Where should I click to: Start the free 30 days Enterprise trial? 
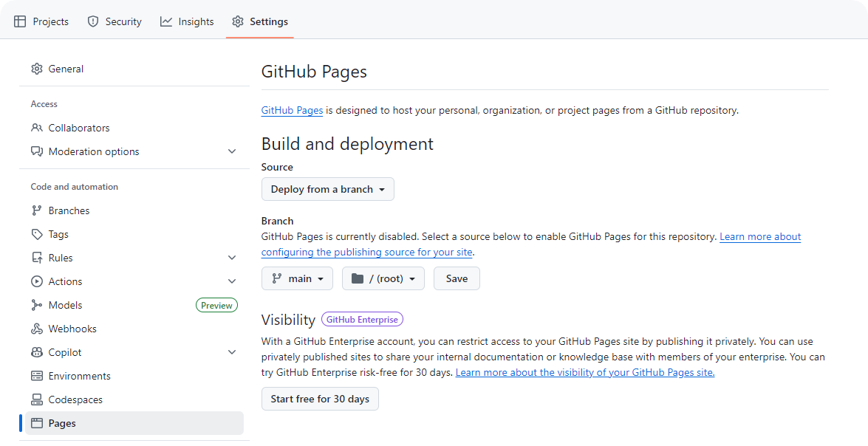[x=320, y=399]
